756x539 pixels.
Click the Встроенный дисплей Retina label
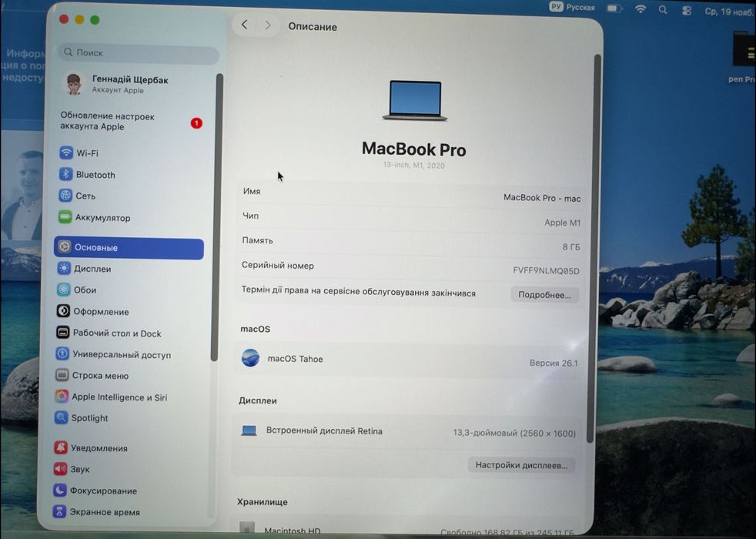(x=324, y=430)
